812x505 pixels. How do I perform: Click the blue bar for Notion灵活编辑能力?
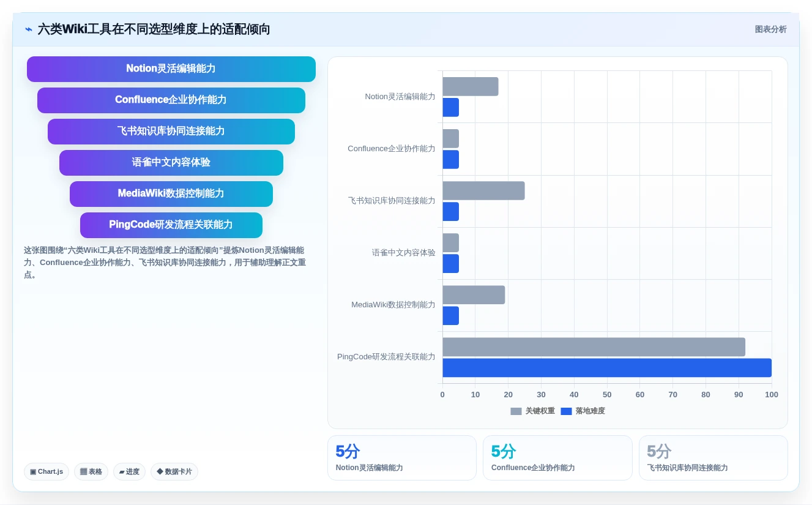point(451,107)
